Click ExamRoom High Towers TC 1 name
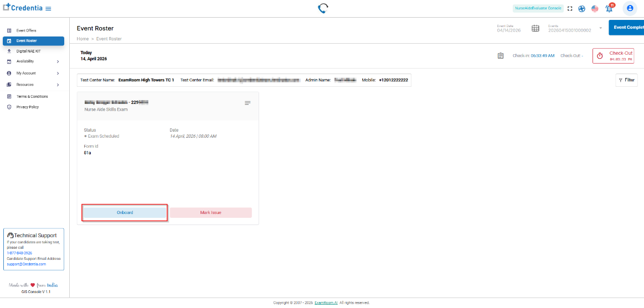 click(146, 80)
